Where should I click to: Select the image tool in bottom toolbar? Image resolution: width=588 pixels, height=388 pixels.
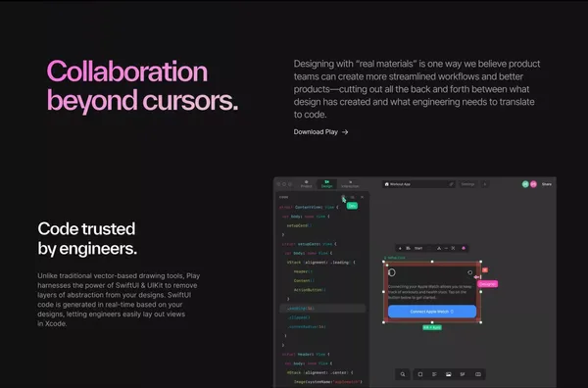pyautogui.click(x=449, y=374)
